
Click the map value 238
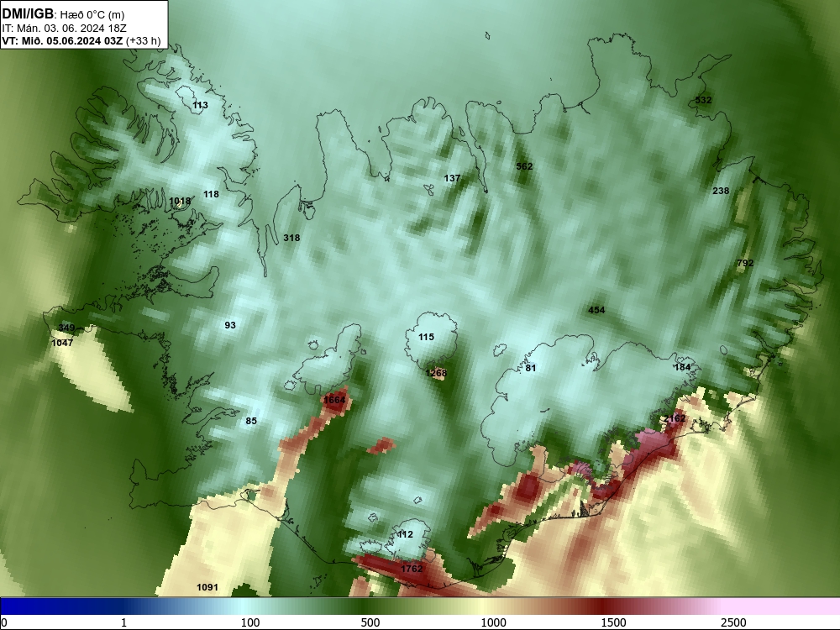pos(721,191)
